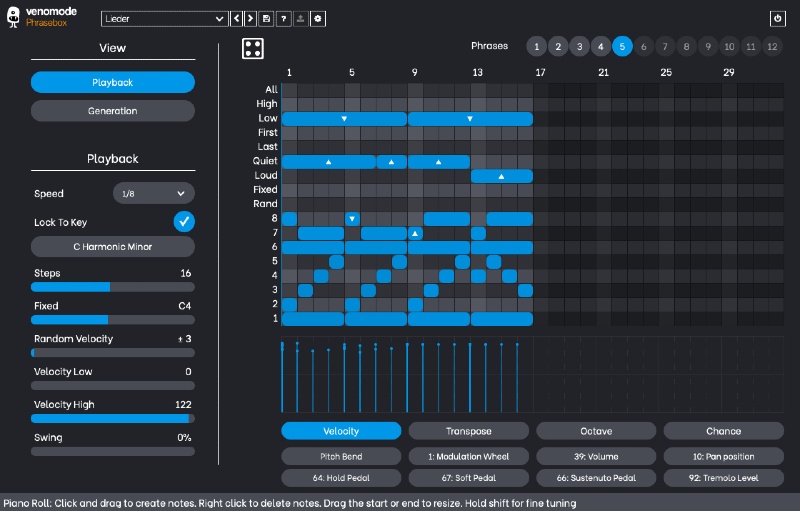Select phrase slot 3

click(579, 46)
